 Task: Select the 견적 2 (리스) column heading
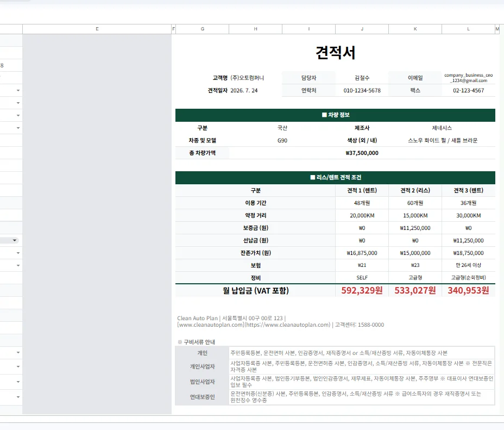[x=415, y=190]
